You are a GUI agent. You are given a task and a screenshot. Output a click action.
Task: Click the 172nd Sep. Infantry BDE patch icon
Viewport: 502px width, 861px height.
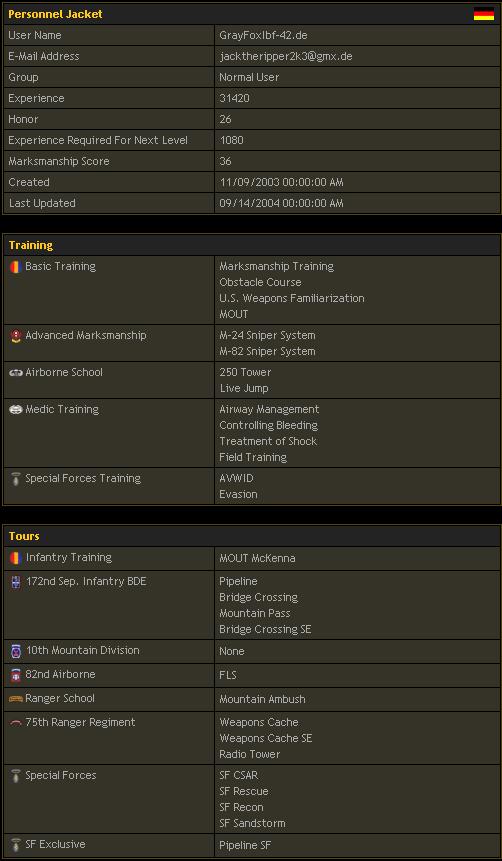point(15,582)
